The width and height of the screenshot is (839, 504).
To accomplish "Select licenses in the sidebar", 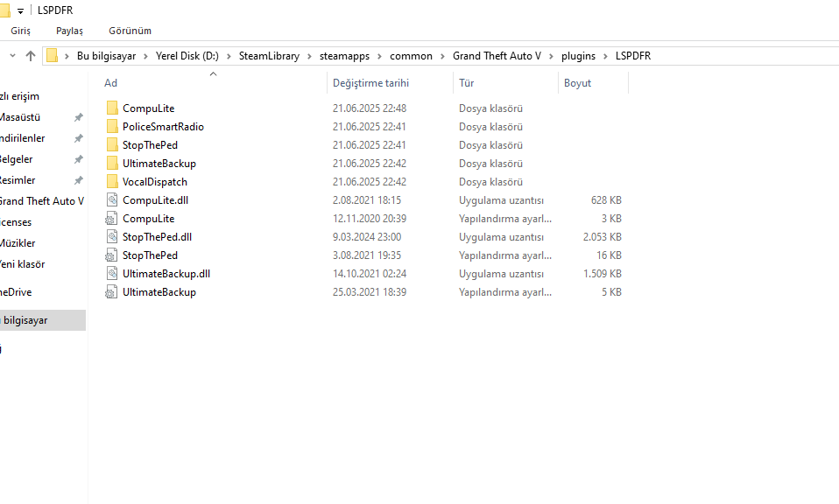I will pos(16,221).
